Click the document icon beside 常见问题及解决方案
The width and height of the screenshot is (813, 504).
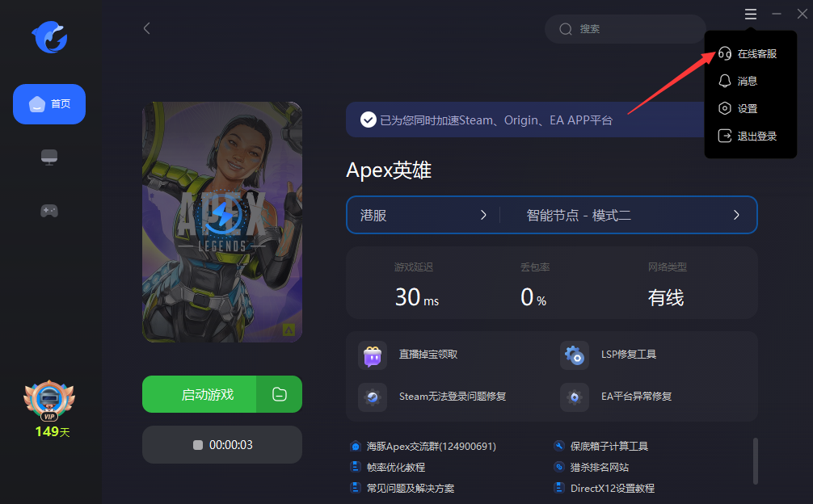click(355, 488)
